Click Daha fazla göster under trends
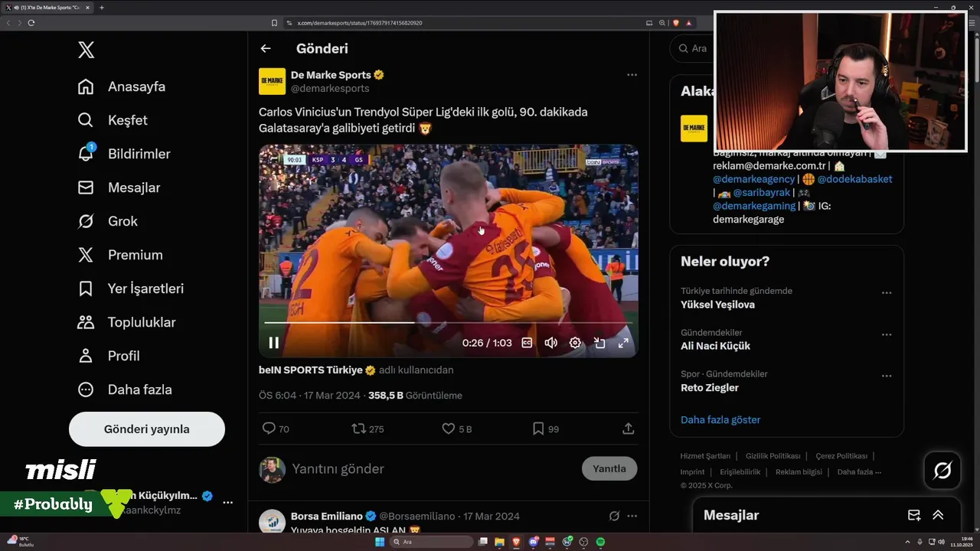980x551 pixels. [x=720, y=419]
